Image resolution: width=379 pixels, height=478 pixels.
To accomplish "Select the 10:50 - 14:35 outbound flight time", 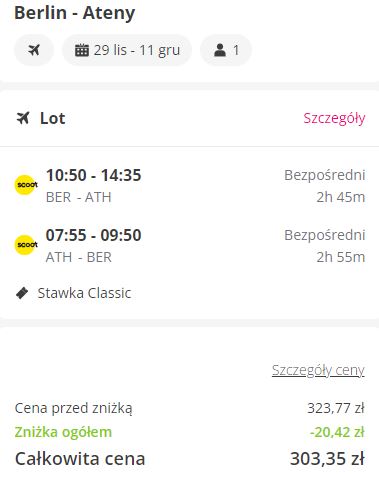I will pyautogui.click(x=94, y=175).
